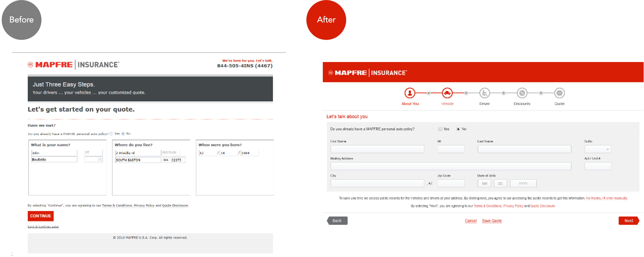Click the Back button
The image size is (644, 257).
coord(337,221)
